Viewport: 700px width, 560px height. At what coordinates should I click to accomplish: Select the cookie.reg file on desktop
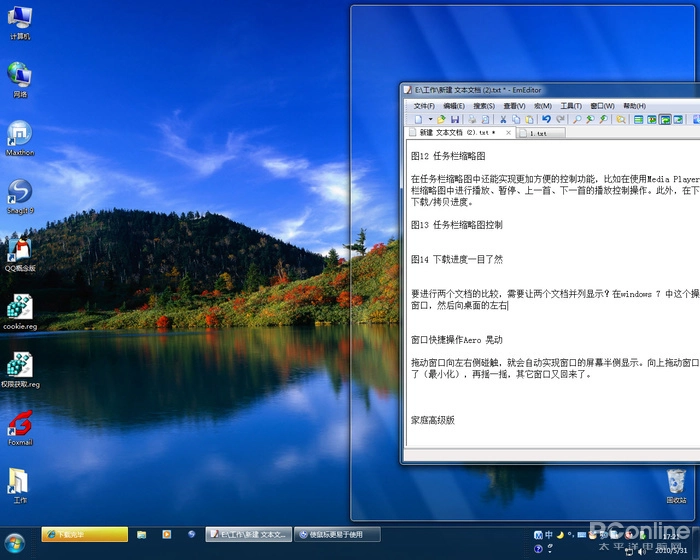20,309
